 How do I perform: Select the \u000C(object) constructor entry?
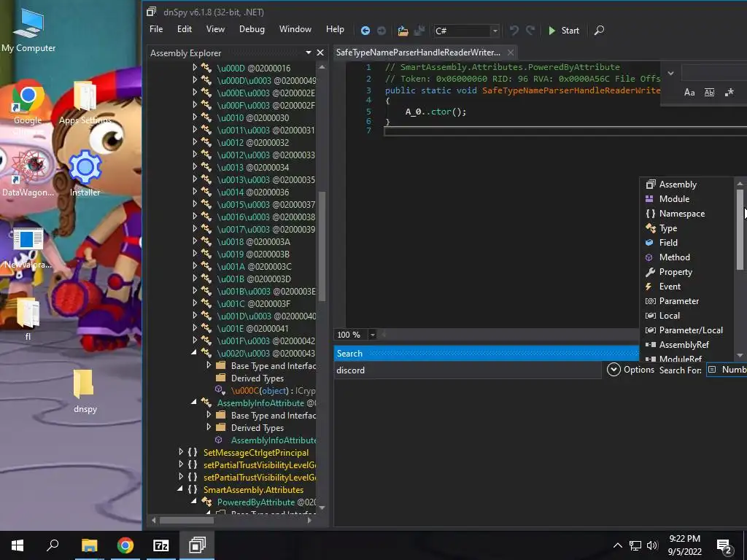tap(273, 391)
